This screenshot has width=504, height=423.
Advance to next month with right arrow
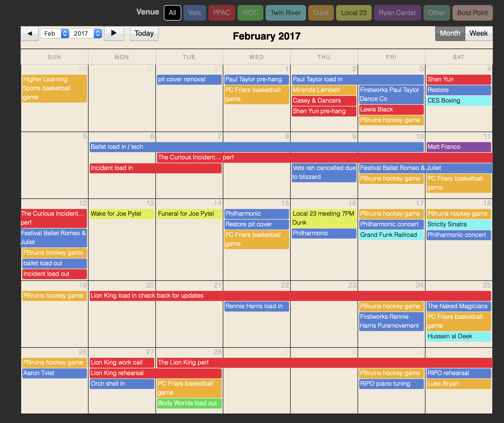[x=114, y=33]
